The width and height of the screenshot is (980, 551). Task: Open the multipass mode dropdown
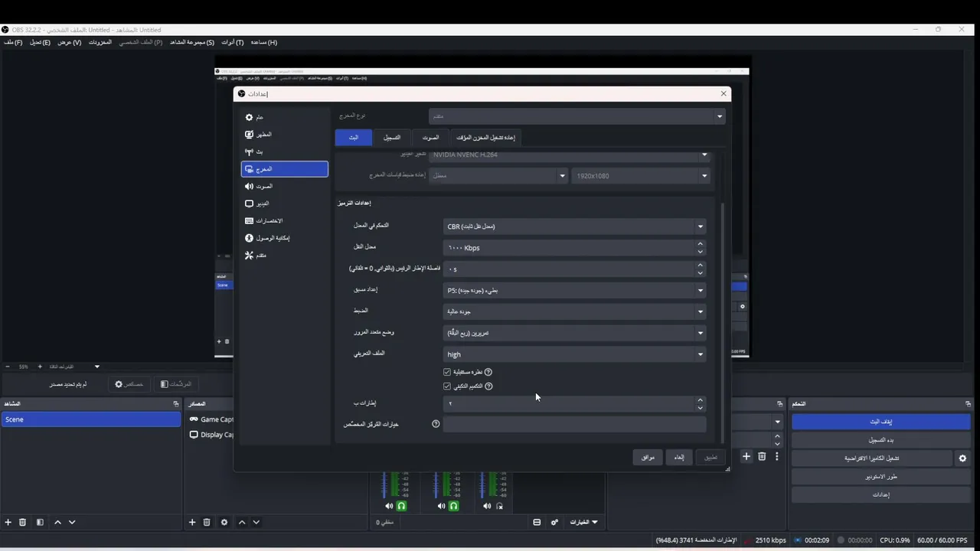(574, 333)
